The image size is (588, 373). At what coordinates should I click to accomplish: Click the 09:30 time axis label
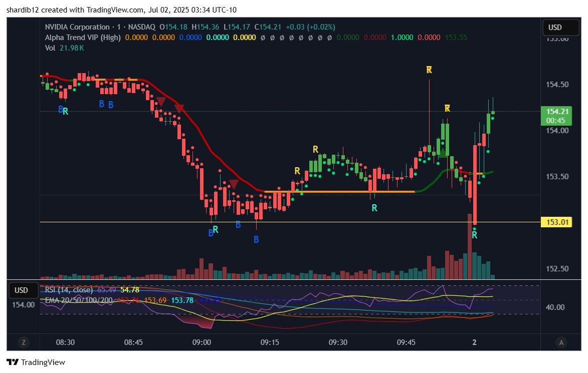(338, 342)
